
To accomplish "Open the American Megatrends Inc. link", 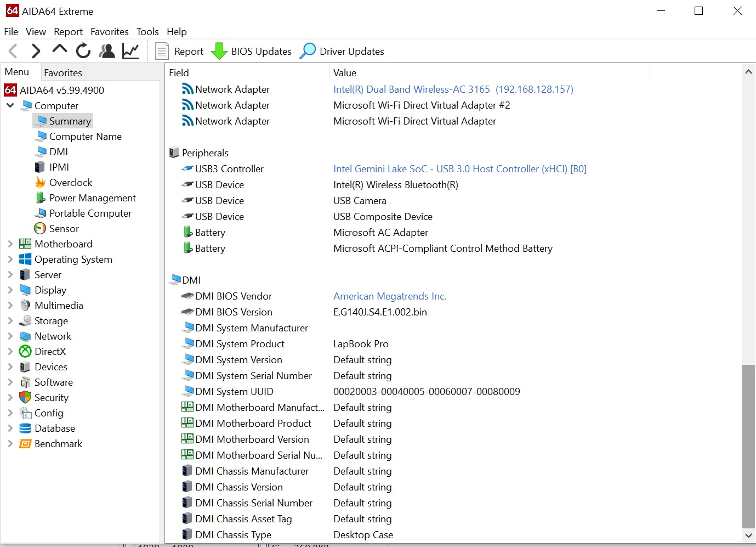I will click(390, 296).
